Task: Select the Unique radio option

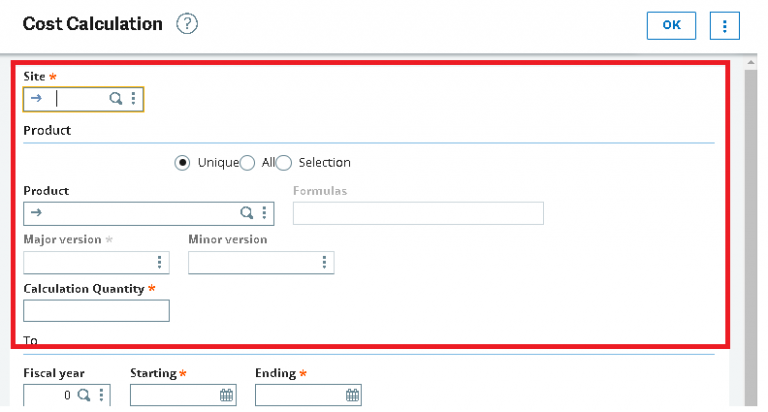Action: click(x=183, y=163)
